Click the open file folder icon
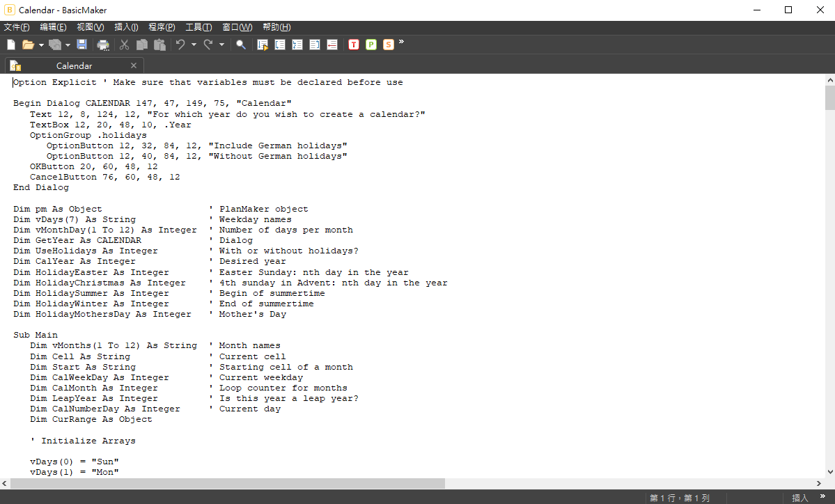 tap(28, 45)
